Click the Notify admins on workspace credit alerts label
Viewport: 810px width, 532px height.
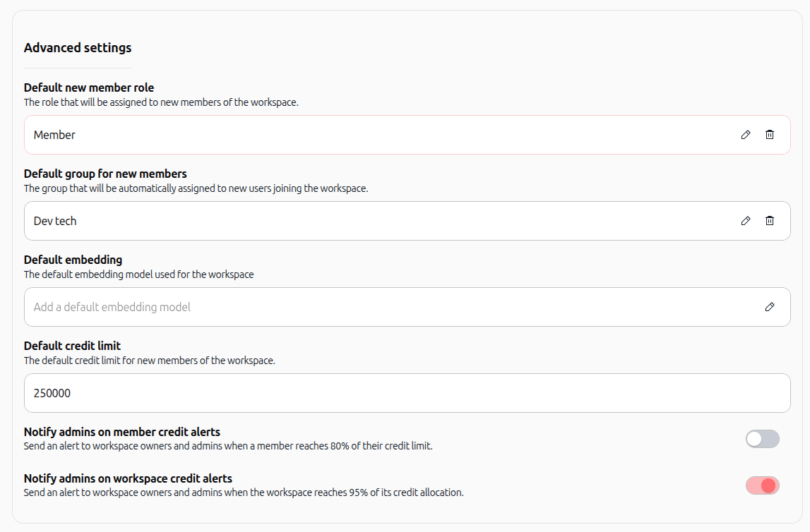pyautogui.click(x=128, y=478)
